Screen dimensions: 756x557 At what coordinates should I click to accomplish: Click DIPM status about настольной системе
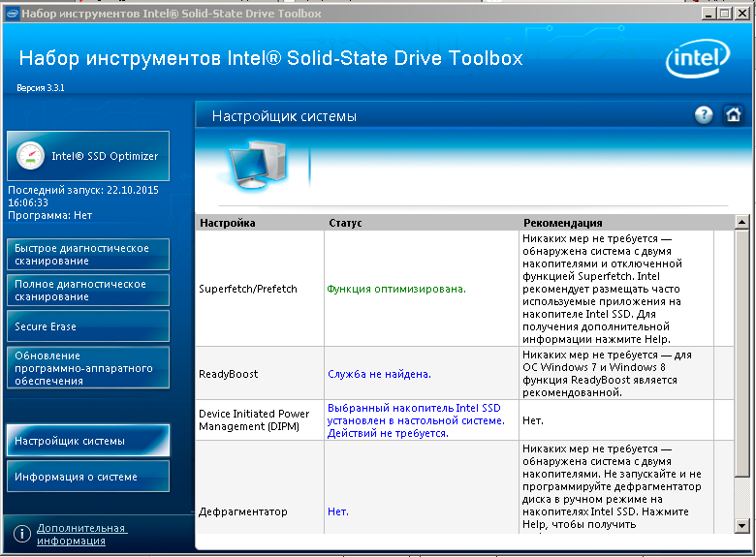[x=416, y=420]
